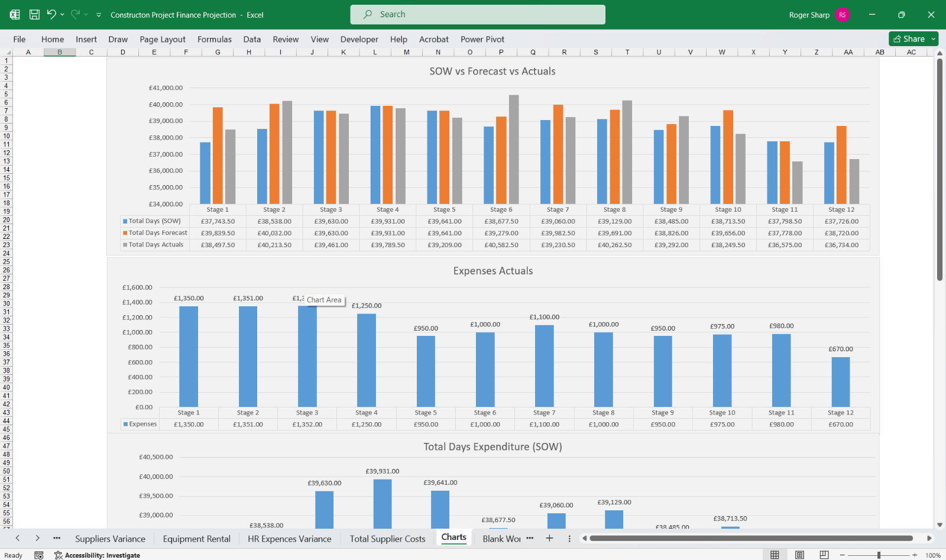Open Accessibility: Investigate status
This screenshot has height=560, width=946.
97,555
